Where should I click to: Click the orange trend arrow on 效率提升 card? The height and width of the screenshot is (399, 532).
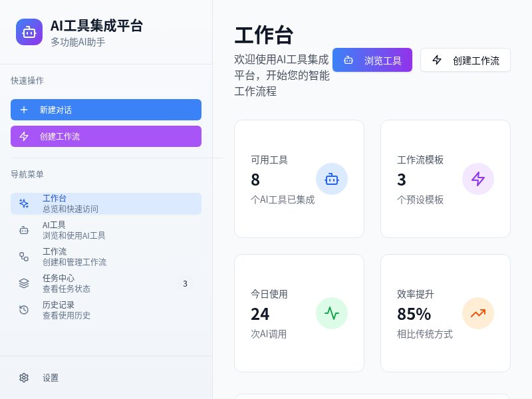(x=478, y=313)
